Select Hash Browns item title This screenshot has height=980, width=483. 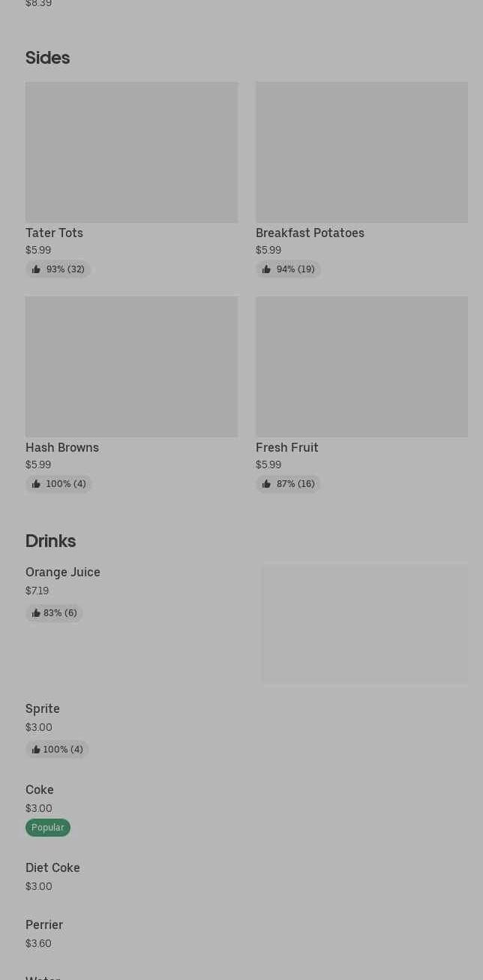[62, 448]
